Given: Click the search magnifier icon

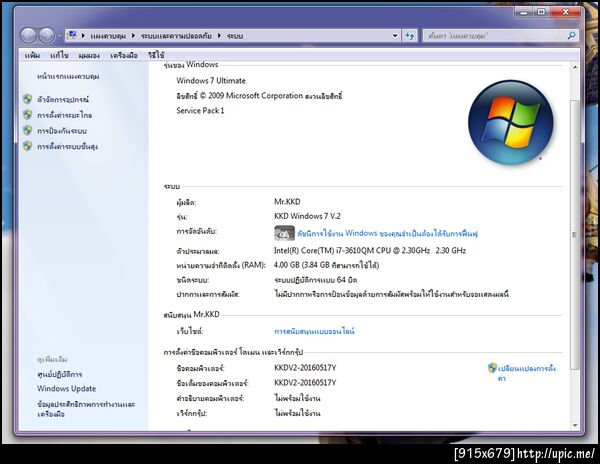Looking at the screenshot, I should click(x=571, y=36).
